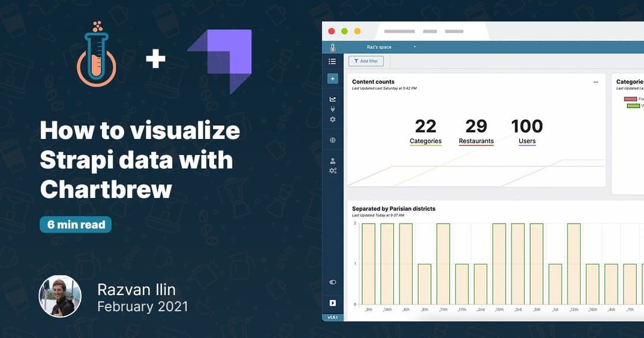Click the plus button to add chart

(x=333, y=79)
